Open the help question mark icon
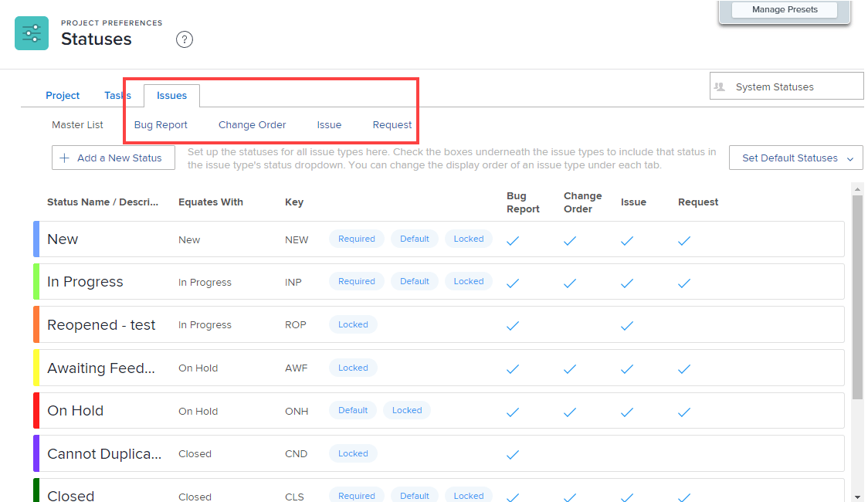The height and width of the screenshot is (502, 868). 184,39
